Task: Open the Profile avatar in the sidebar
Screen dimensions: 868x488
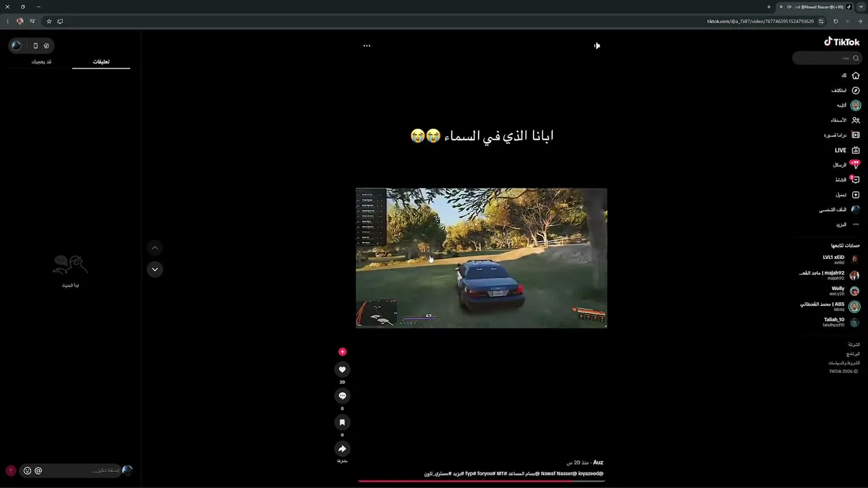Action: tap(856, 209)
